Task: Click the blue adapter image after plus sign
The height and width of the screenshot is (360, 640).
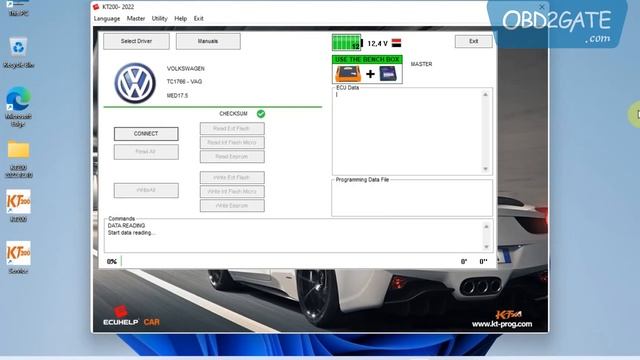Action: pos(388,74)
